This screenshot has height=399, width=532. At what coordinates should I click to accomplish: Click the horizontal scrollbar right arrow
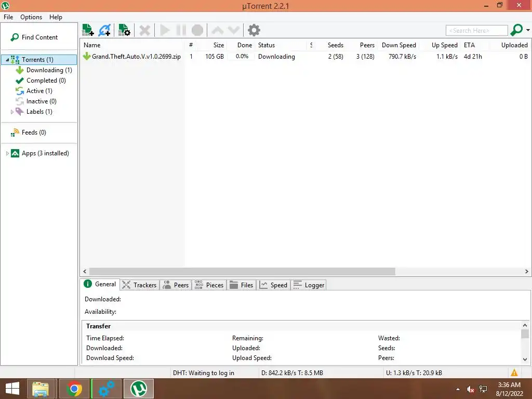[x=527, y=271]
